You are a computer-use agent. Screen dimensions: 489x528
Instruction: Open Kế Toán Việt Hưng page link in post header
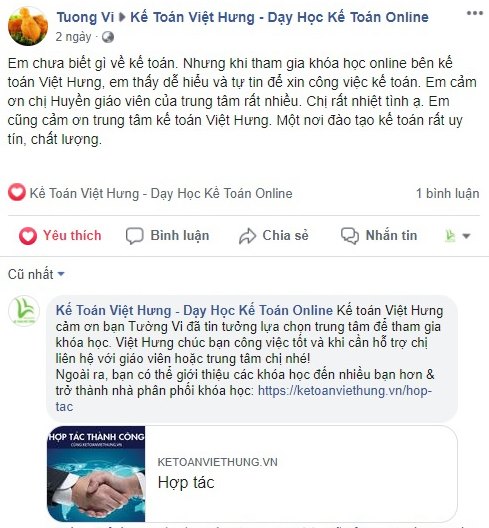279,17
